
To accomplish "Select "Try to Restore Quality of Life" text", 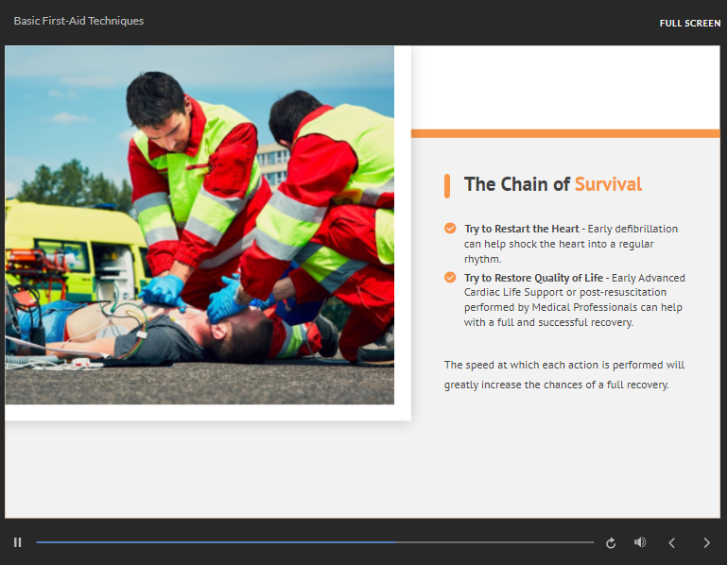I will [533, 278].
